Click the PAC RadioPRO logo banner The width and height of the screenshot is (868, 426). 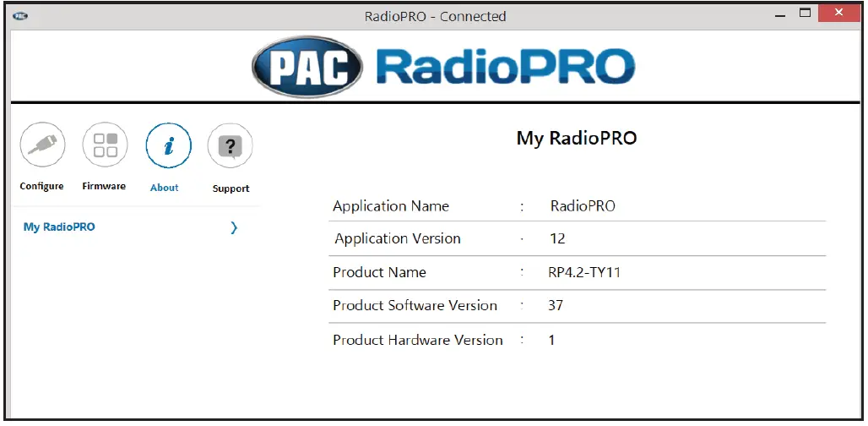tap(442, 68)
